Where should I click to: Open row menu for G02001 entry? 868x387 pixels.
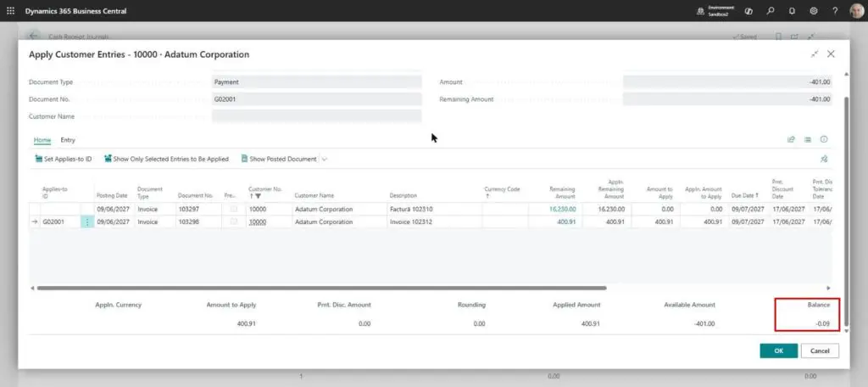click(87, 222)
